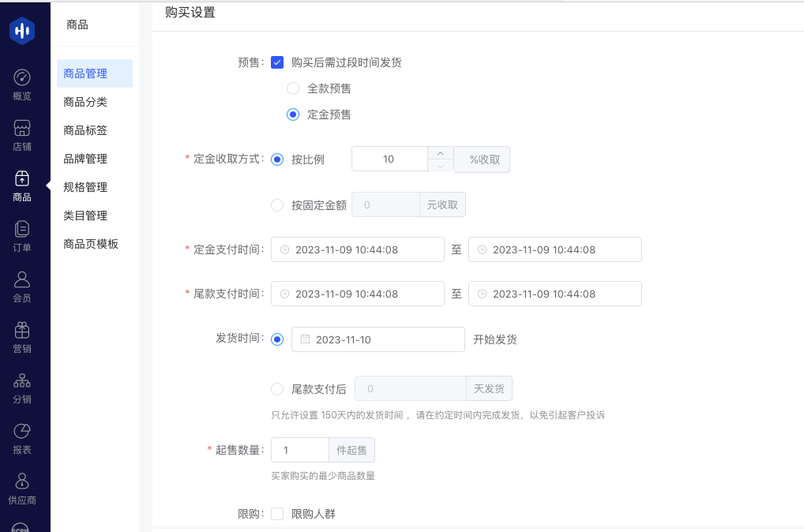
Task: Click the %收取 suffix label
Action: click(x=482, y=159)
